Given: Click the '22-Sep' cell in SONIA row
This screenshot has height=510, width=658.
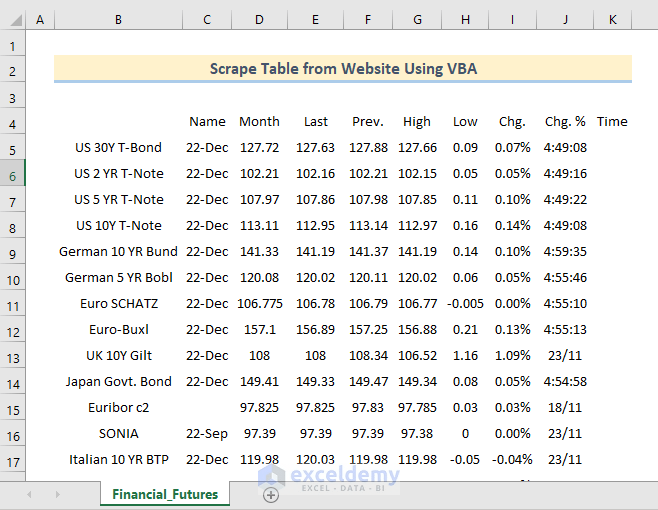Looking at the screenshot, I should click(207, 434).
